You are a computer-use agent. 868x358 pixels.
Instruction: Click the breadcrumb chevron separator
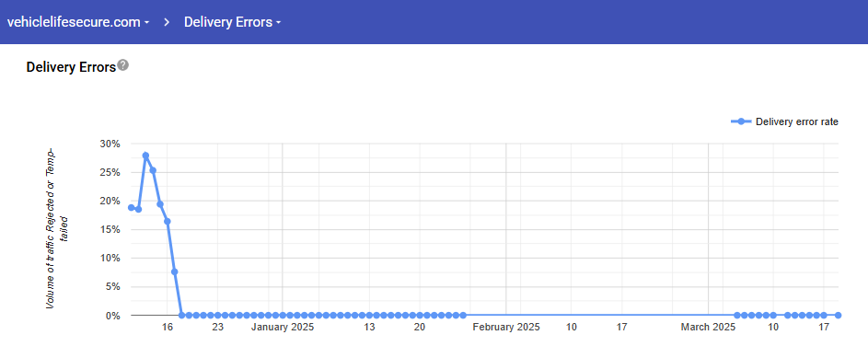coord(167,22)
